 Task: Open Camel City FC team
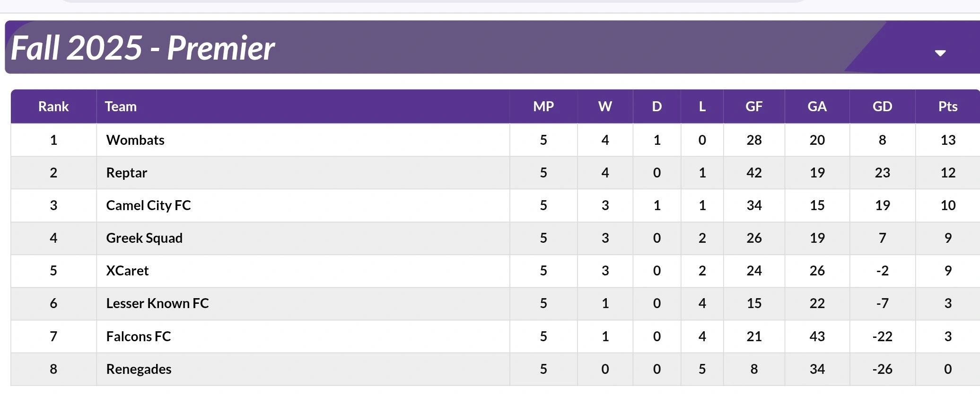click(x=149, y=205)
